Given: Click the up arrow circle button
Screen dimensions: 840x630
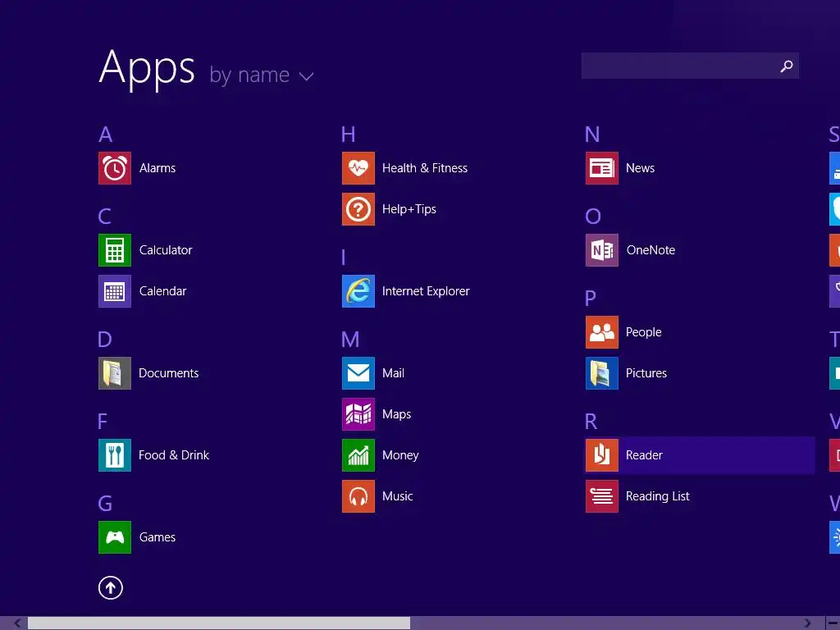Looking at the screenshot, I should (x=111, y=587).
